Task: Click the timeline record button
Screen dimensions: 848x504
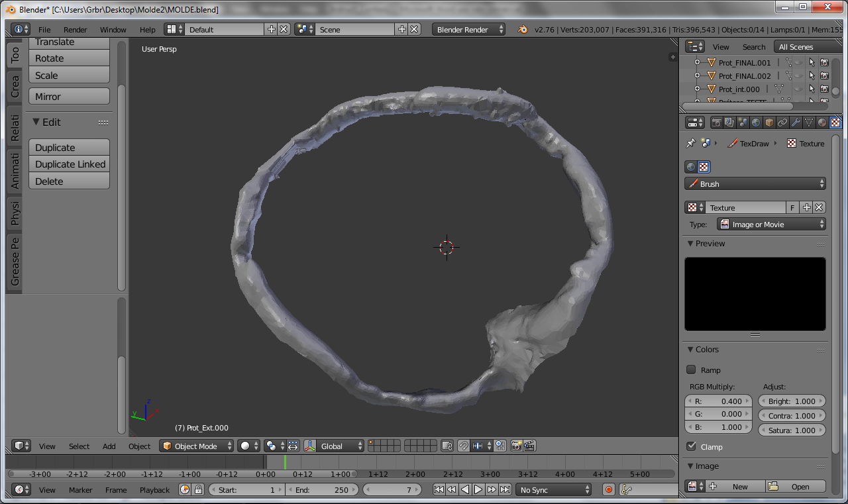Action: [x=609, y=490]
